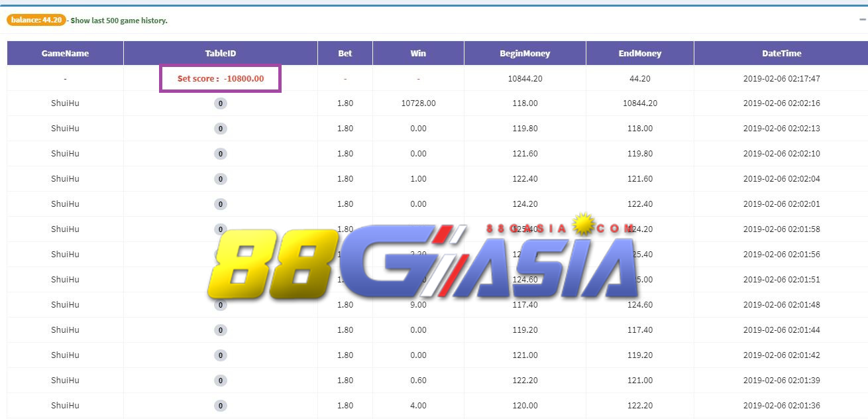
Task: Click Win value 1.00 in the 02:02:04 row
Action: point(418,179)
